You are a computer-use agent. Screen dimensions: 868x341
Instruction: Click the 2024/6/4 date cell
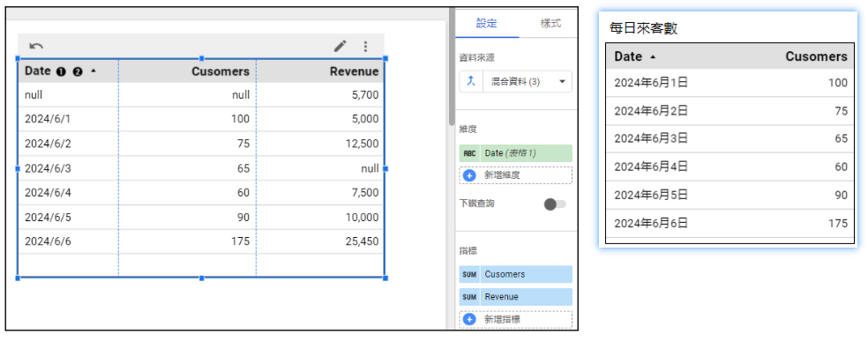(x=48, y=192)
